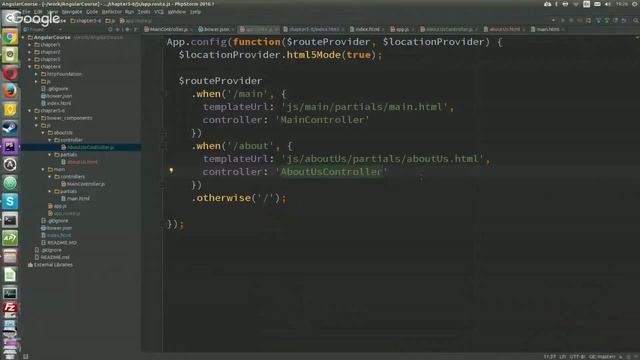Switch to the main.html editor tab
Screen dimensions: 640x360
[x=547, y=29]
